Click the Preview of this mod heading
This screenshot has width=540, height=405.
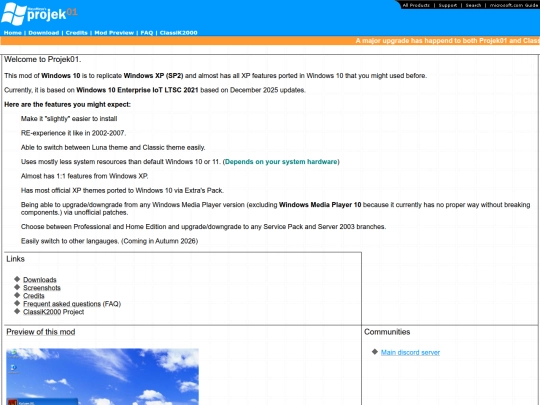(41, 332)
